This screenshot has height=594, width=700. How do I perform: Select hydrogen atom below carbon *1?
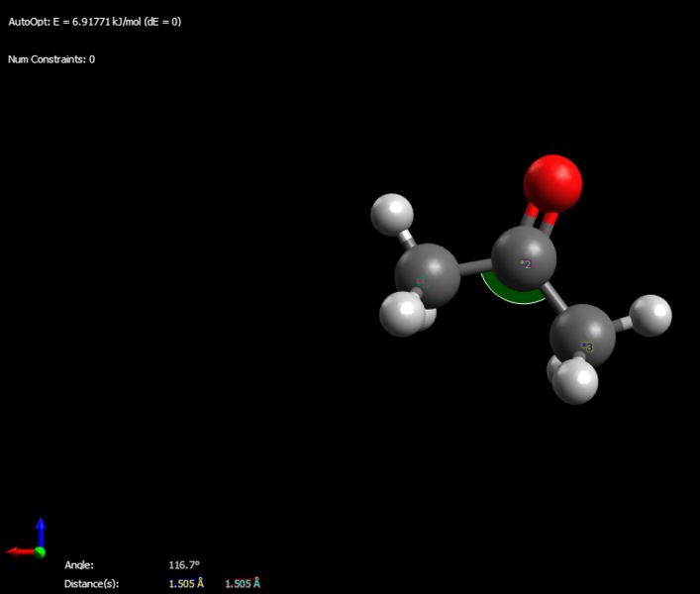point(403,313)
